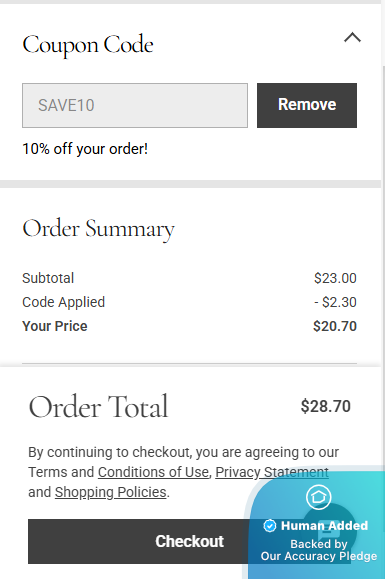The height and width of the screenshot is (579, 385).
Task: Proceed with the Checkout button
Action: pyautogui.click(x=189, y=541)
